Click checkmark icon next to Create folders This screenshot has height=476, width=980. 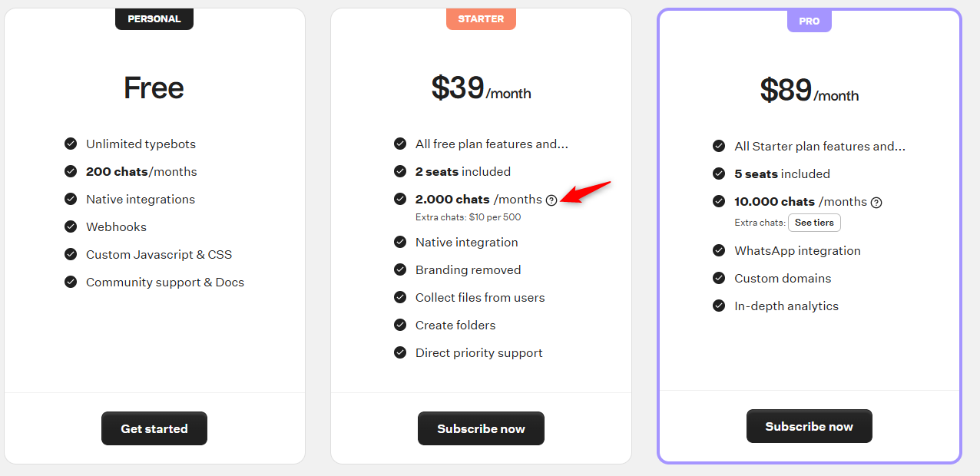(400, 325)
